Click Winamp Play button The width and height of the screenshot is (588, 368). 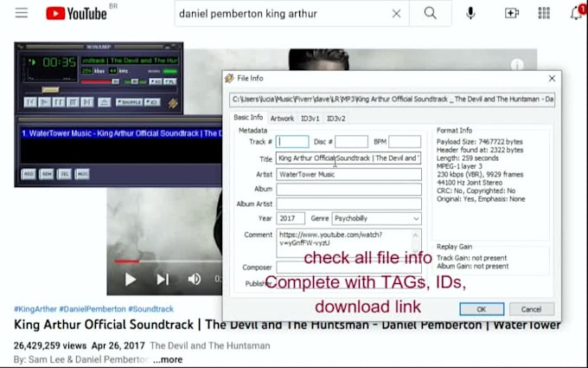tap(45, 102)
